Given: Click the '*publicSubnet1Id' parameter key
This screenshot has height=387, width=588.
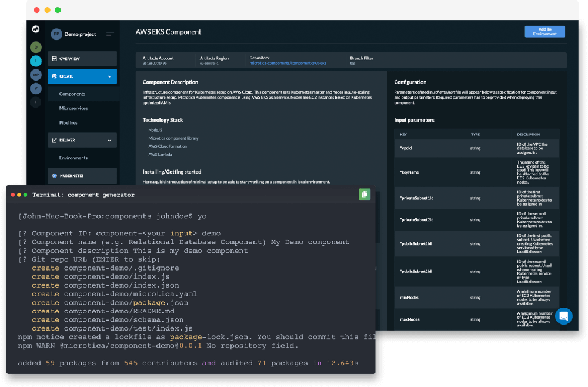Looking at the screenshot, I should coord(416,243).
